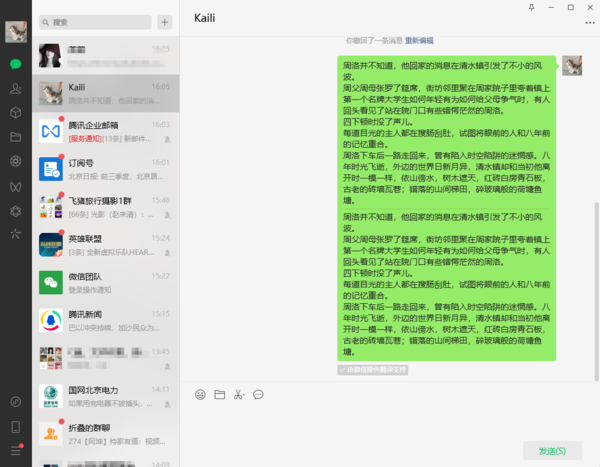Open the Kaili conversation in the list
The height and width of the screenshot is (467, 600).
106,93
